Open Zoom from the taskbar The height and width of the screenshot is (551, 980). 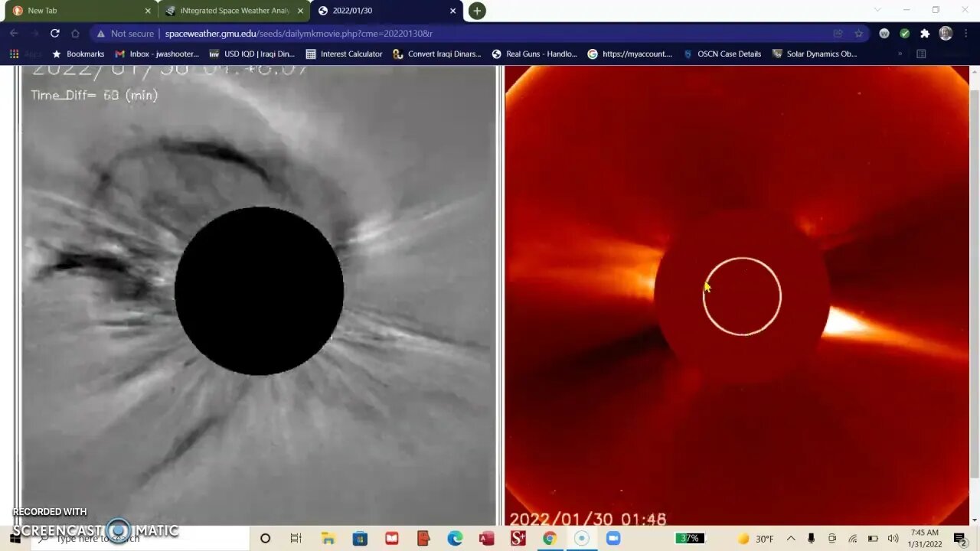coord(612,539)
